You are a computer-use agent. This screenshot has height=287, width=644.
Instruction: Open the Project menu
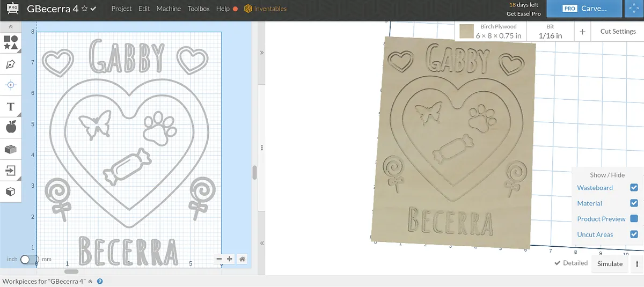click(x=121, y=9)
